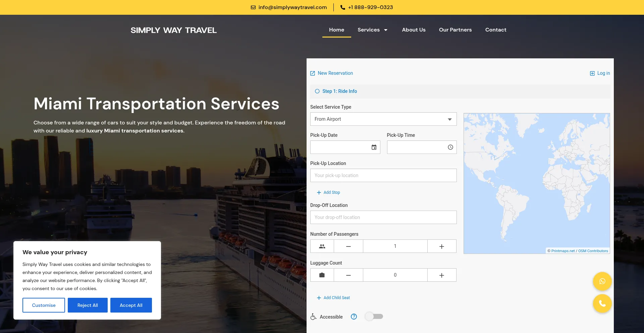Expand the Services navigation menu
This screenshot has width=644, height=333.
(x=372, y=30)
